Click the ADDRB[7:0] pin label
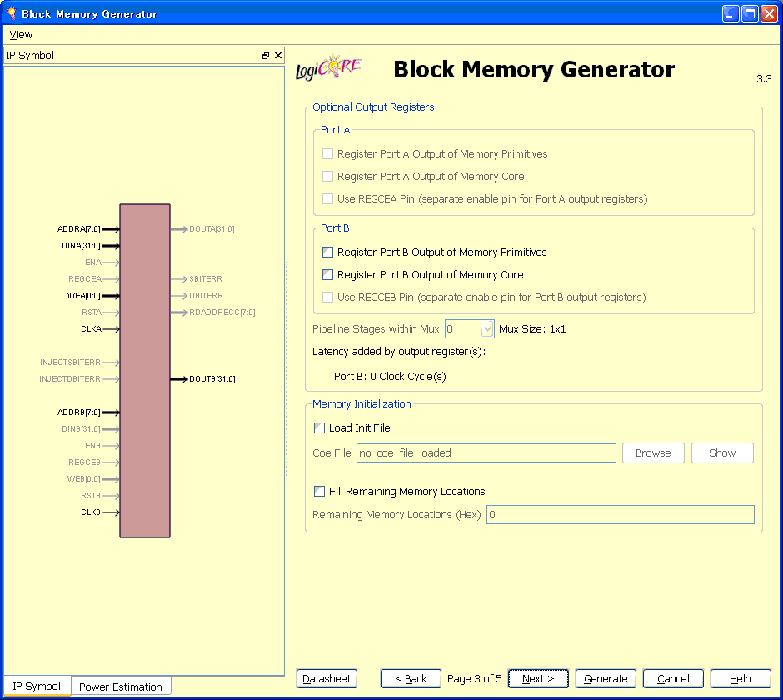 coord(79,412)
